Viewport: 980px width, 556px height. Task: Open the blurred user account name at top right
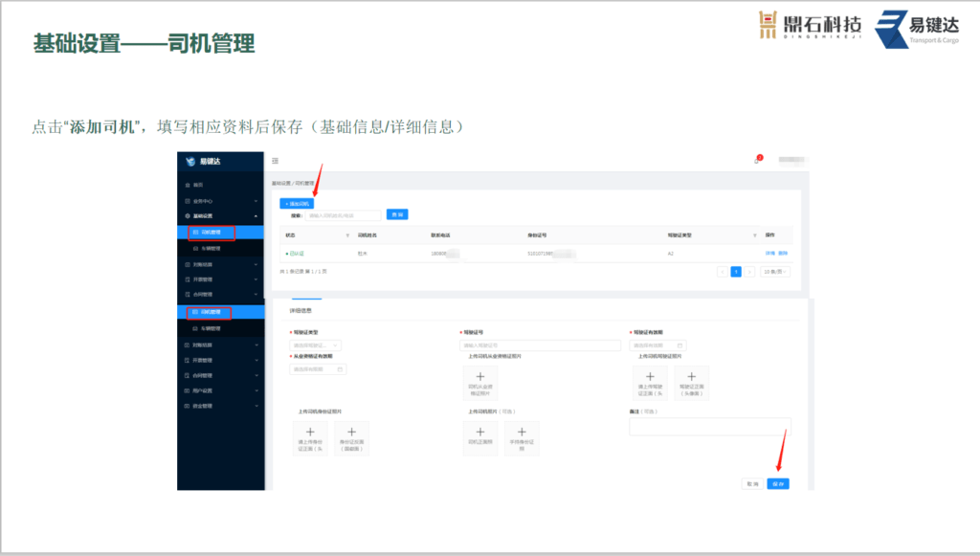tap(791, 160)
